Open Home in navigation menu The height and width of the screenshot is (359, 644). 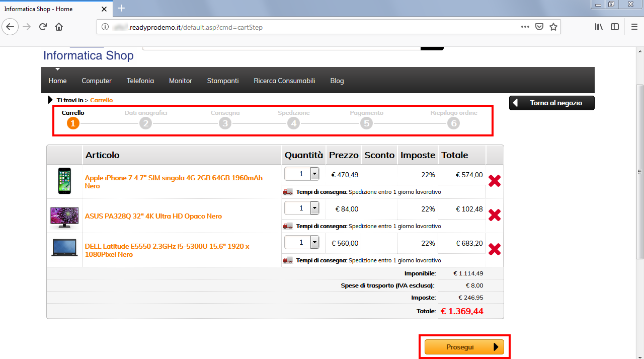tap(57, 81)
